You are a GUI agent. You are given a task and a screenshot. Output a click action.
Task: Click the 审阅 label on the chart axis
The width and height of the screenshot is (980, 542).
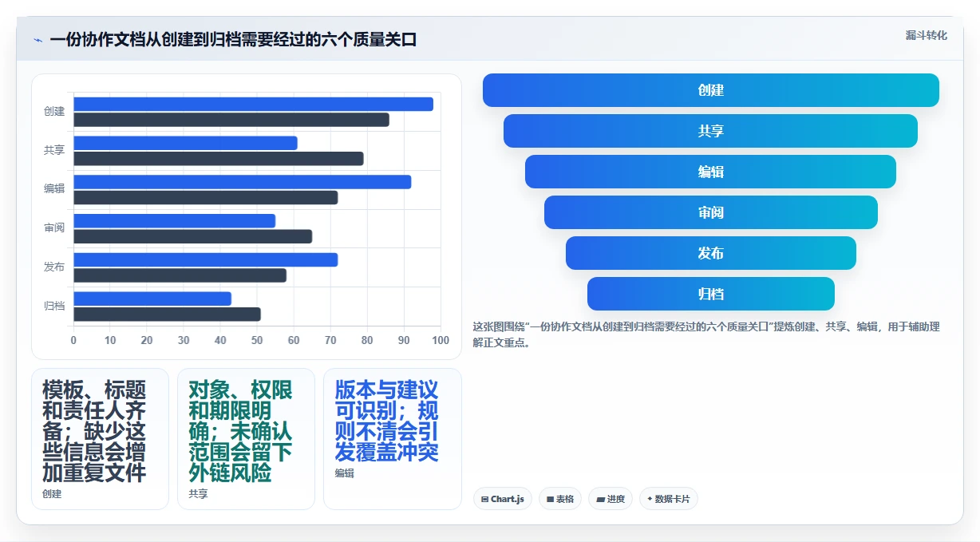click(54, 228)
